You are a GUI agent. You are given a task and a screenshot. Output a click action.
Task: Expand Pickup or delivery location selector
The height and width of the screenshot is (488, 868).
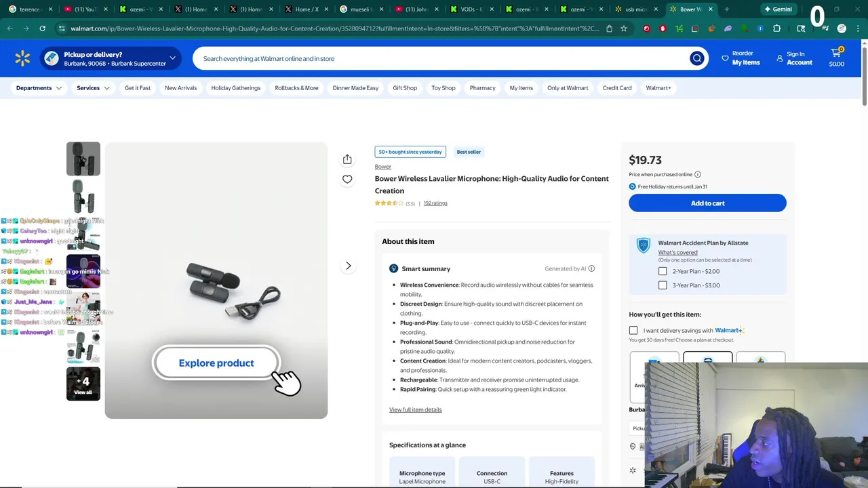coord(111,59)
